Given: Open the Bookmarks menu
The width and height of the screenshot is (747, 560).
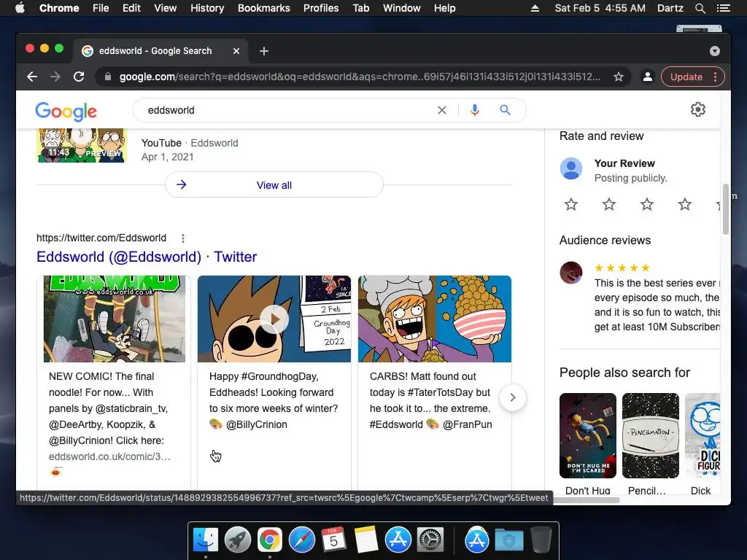Looking at the screenshot, I should coord(264,8).
